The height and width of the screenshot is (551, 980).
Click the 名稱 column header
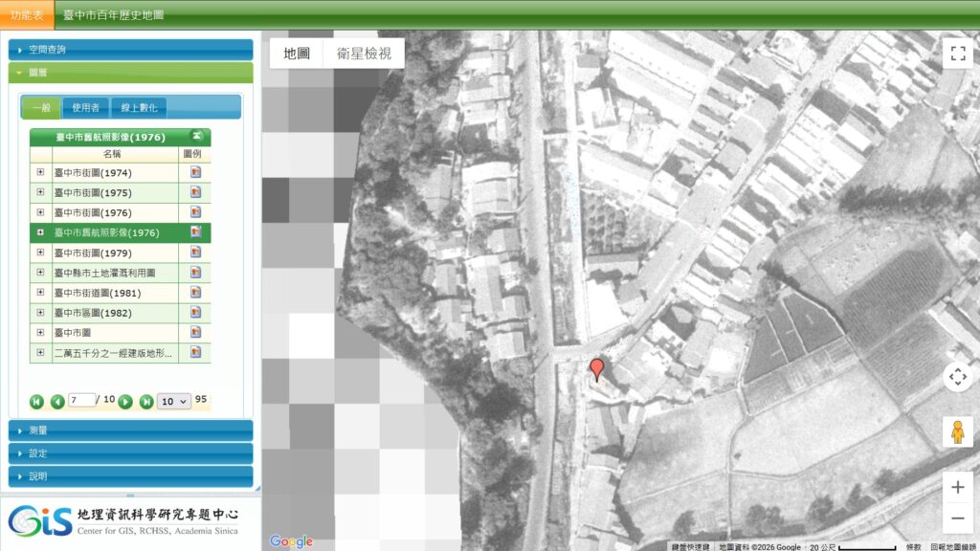click(x=112, y=154)
